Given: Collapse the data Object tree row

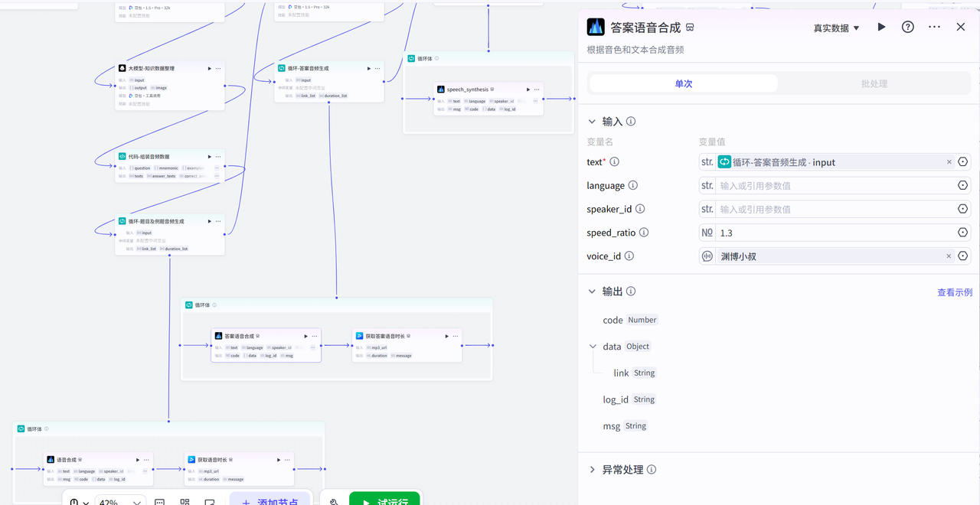Looking at the screenshot, I should click(593, 346).
